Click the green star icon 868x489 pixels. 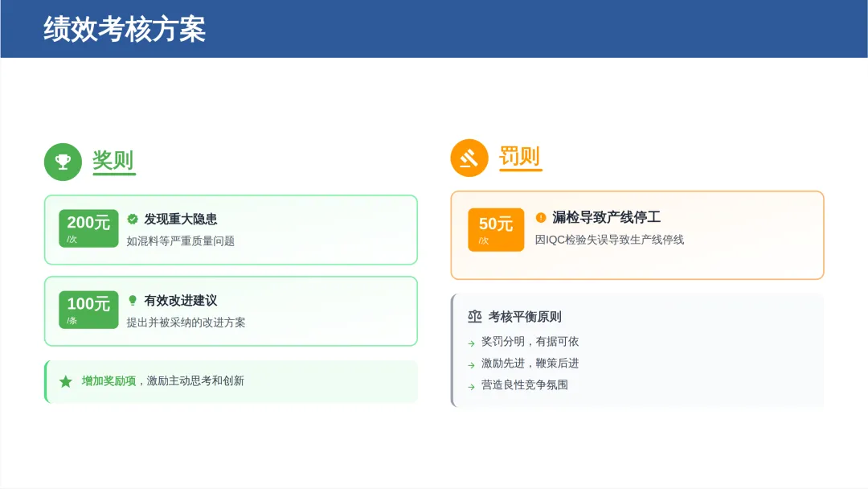coord(66,381)
